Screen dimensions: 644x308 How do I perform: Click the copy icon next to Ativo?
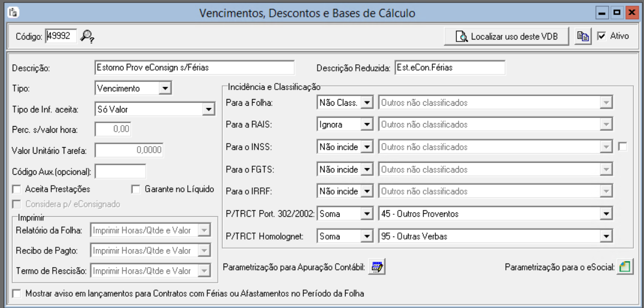pos(581,37)
